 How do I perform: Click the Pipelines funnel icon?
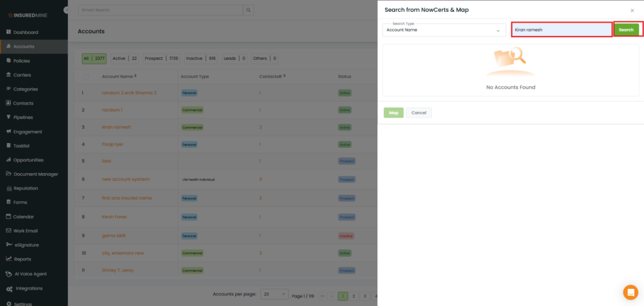(9, 118)
